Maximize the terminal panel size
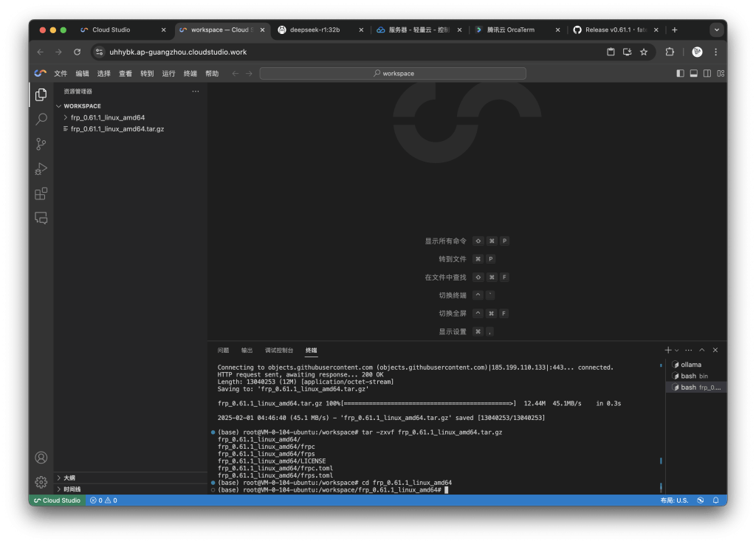The image size is (756, 544). (x=702, y=350)
